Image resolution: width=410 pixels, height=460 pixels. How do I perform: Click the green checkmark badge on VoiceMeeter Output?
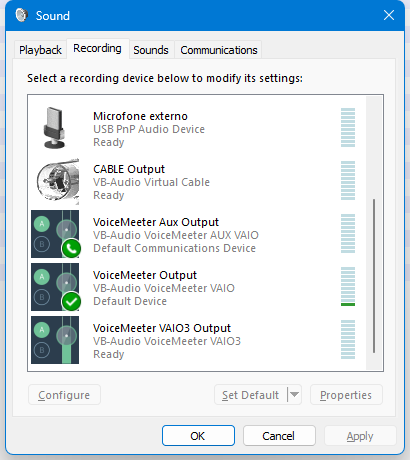71,301
